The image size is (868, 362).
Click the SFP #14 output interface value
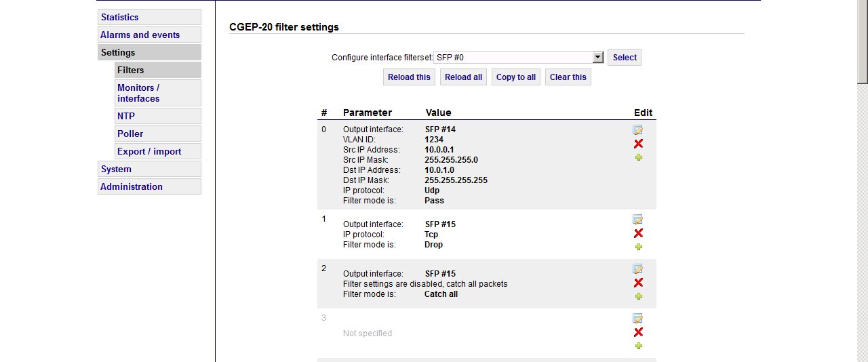click(440, 129)
